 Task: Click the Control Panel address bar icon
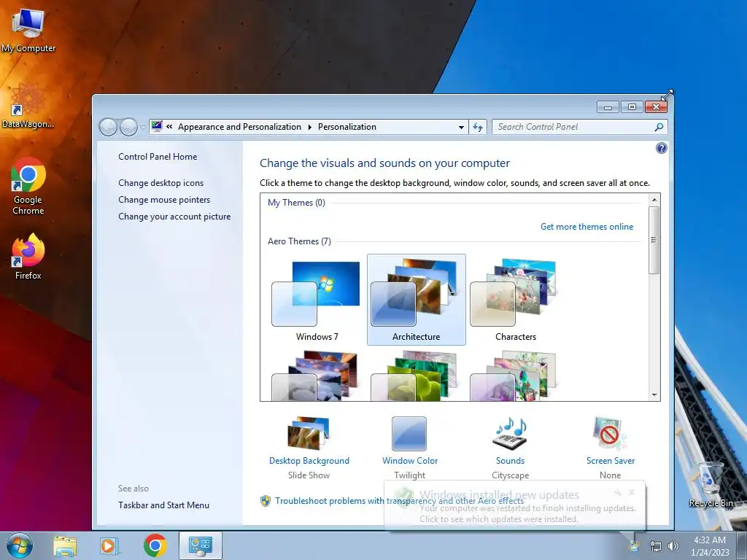[x=156, y=127]
